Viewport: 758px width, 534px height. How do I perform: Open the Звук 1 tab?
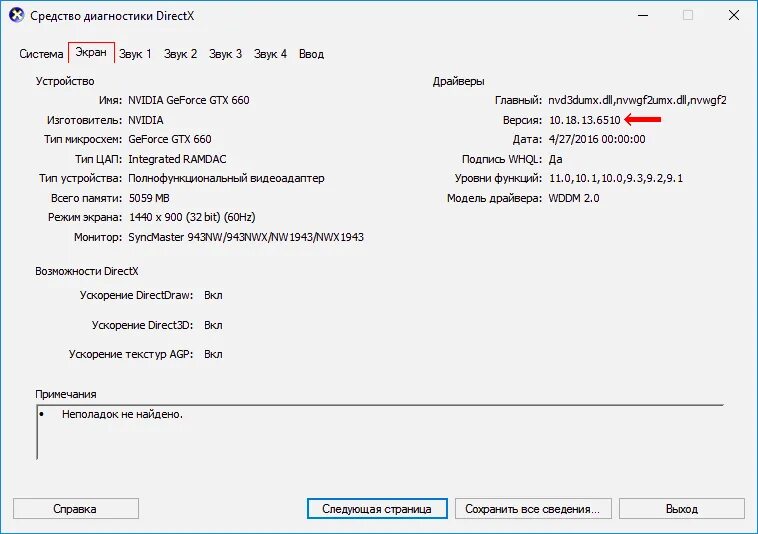(x=135, y=54)
